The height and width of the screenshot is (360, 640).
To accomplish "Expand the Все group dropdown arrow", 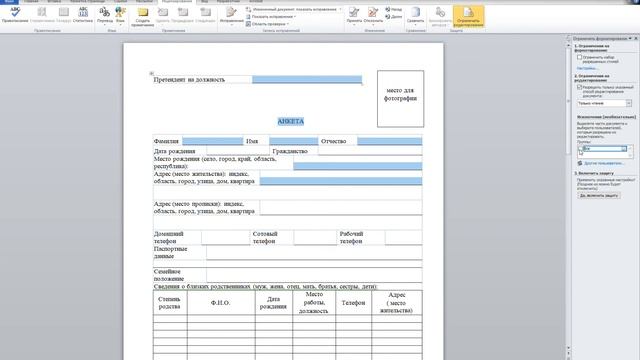I will point(624,149).
